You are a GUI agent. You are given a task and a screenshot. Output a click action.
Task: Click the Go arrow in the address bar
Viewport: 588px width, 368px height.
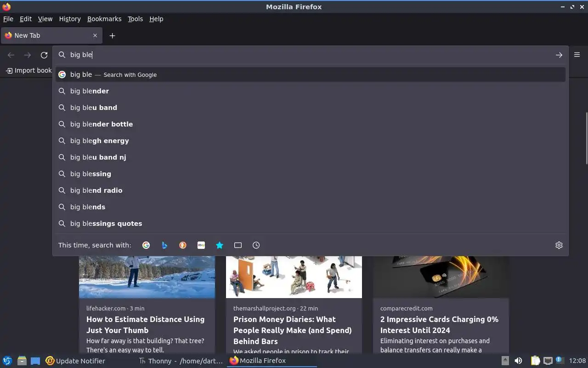(x=559, y=55)
